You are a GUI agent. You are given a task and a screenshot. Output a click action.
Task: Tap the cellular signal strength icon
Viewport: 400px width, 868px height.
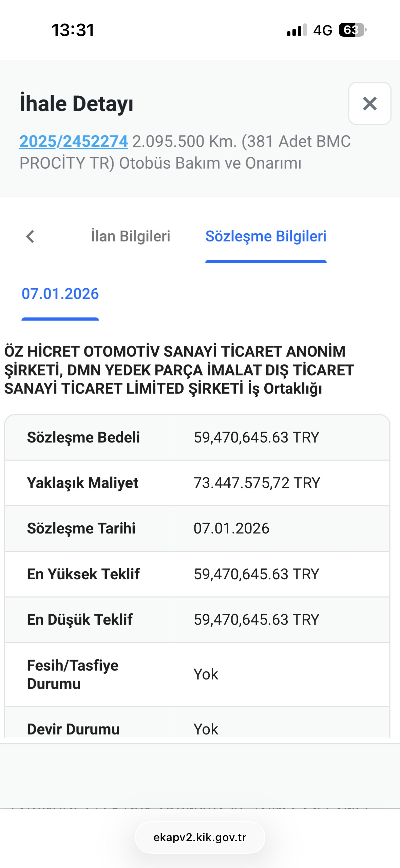297,30
